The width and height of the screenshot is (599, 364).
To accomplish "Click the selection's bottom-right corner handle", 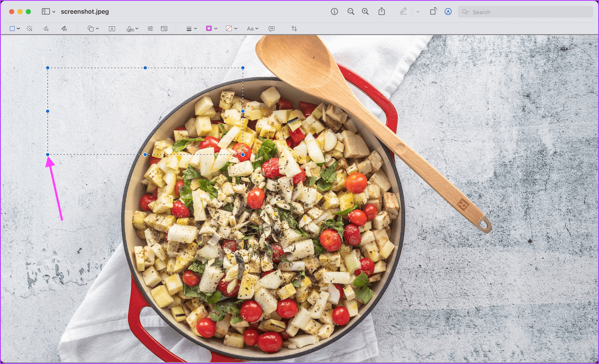I will point(243,154).
